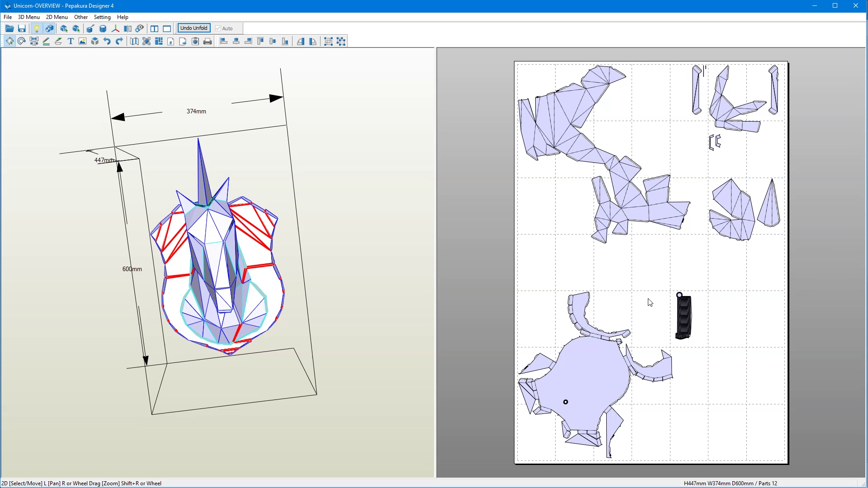This screenshot has width=868, height=488.
Task: Align selected parts to bottom
Action: pyautogui.click(x=285, y=41)
